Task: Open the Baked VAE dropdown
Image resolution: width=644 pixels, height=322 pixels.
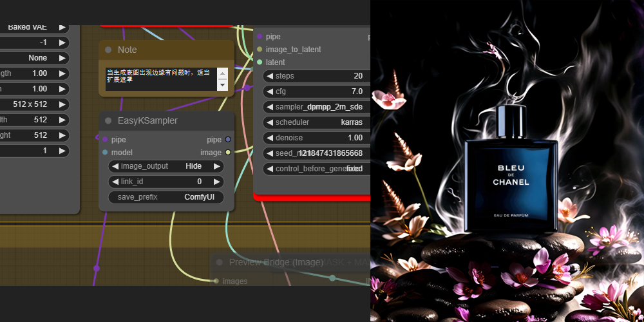Action: (x=34, y=28)
